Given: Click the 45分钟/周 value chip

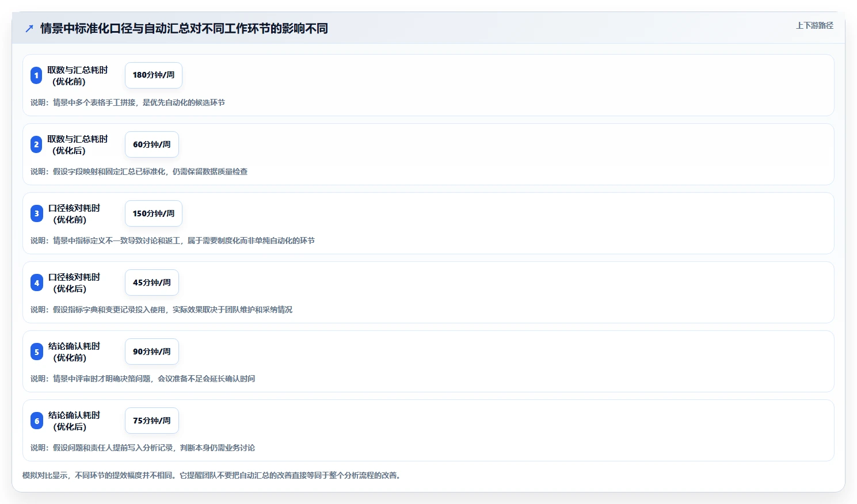Looking at the screenshot, I should click(x=152, y=282).
